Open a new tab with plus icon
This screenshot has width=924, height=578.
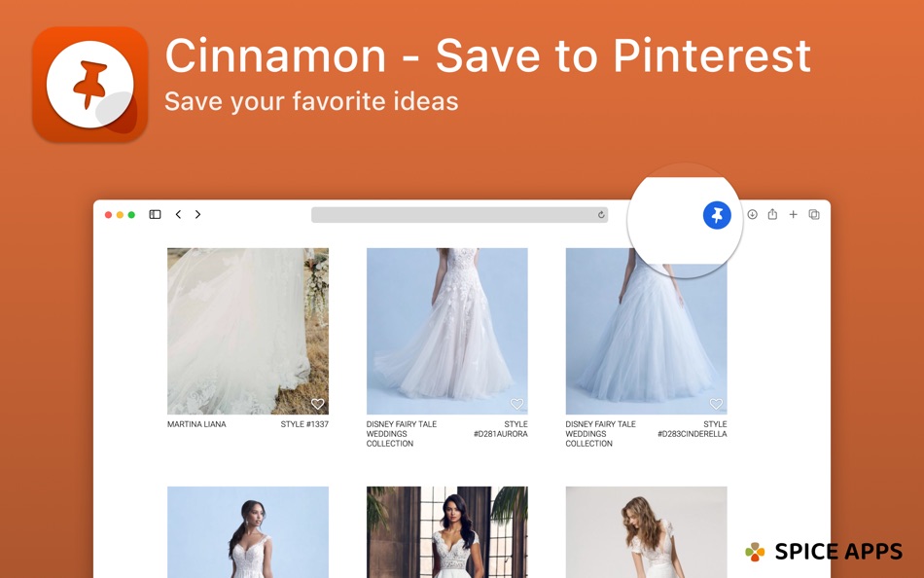point(793,215)
